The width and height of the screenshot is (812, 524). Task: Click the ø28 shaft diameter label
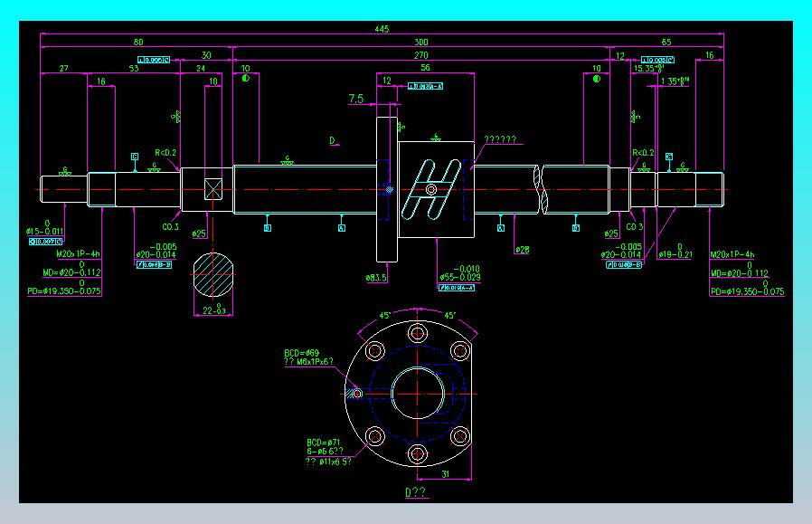point(522,250)
